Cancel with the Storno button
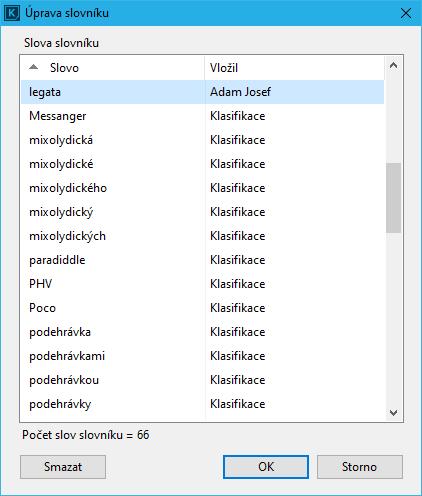This screenshot has height=496, width=422. coord(360,467)
